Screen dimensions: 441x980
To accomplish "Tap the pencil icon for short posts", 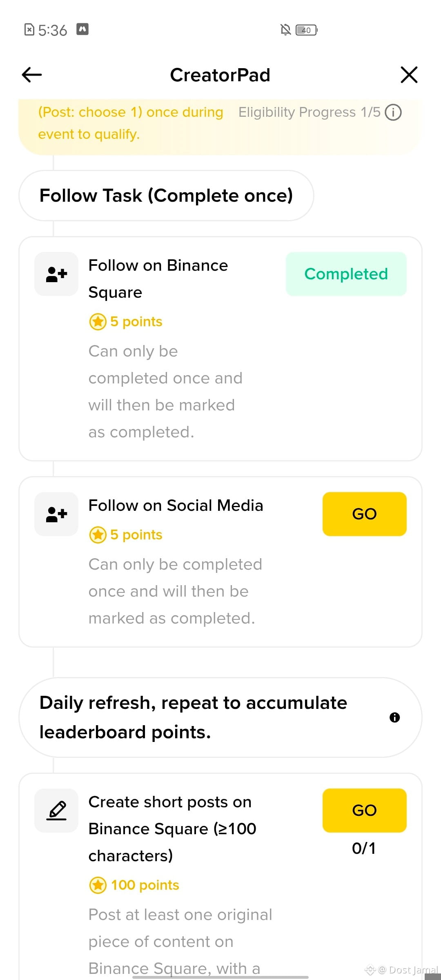I will [x=56, y=811].
